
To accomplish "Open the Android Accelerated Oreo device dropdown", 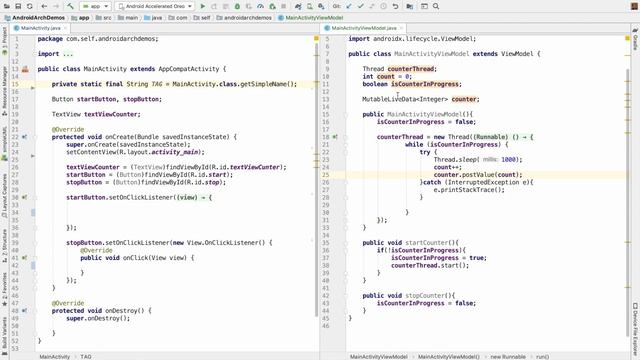I will pos(155,6).
